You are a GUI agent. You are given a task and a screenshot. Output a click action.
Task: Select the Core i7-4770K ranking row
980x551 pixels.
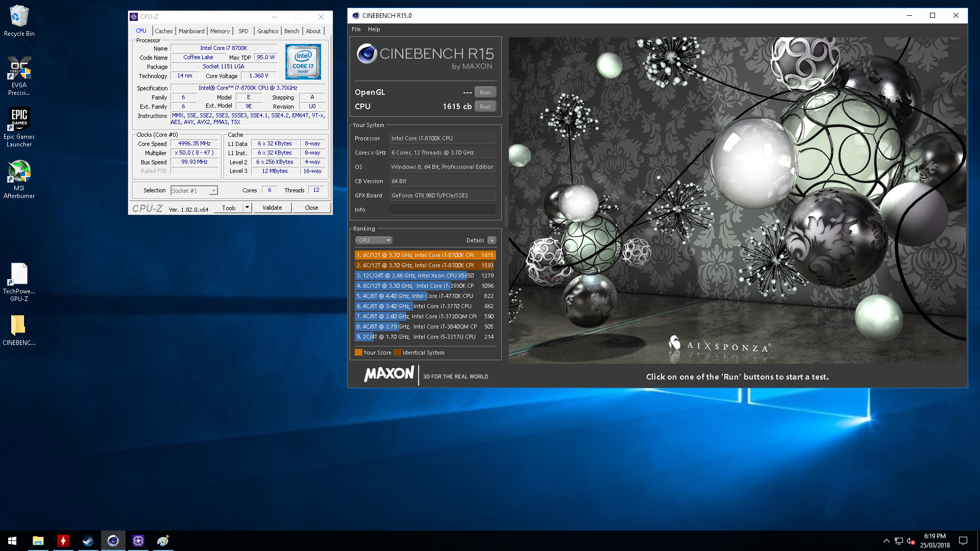tap(425, 296)
